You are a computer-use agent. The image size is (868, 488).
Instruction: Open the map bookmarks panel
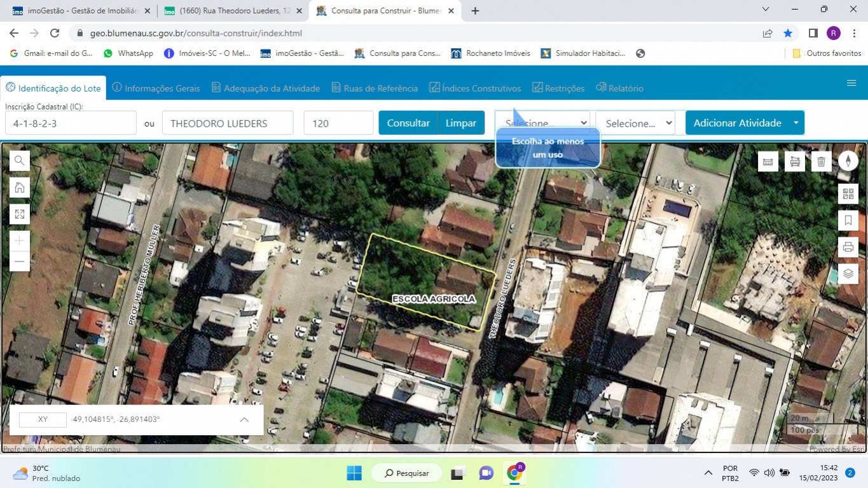click(848, 221)
